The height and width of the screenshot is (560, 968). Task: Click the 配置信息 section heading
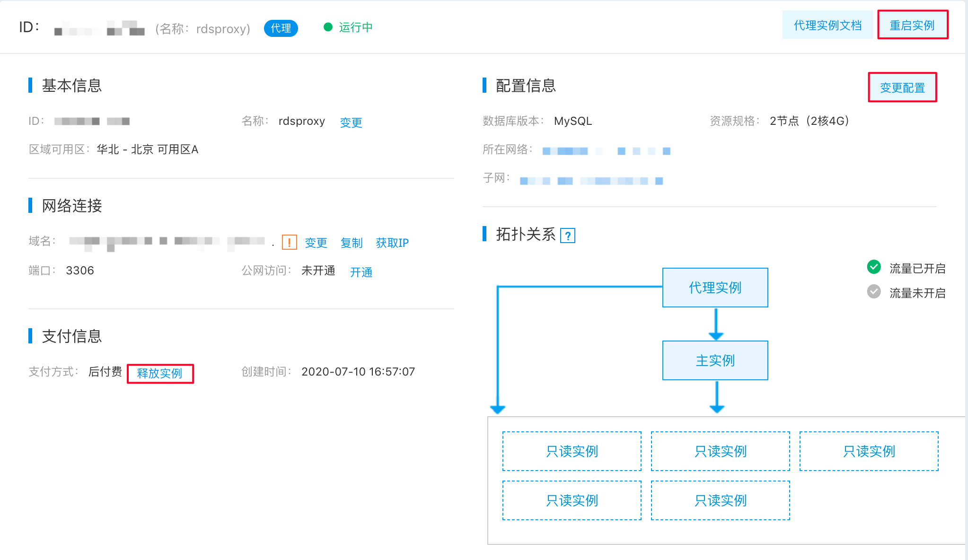(x=526, y=86)
